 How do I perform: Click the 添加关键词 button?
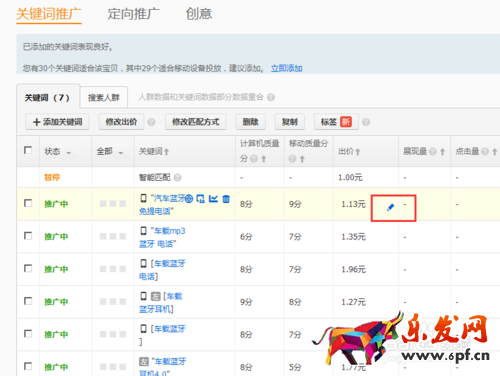coord(58,122)
